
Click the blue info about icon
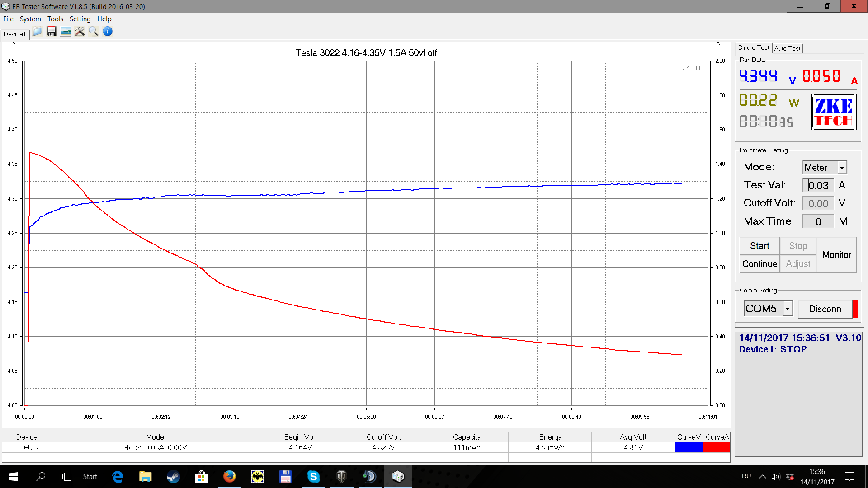(x=108, y=31)
